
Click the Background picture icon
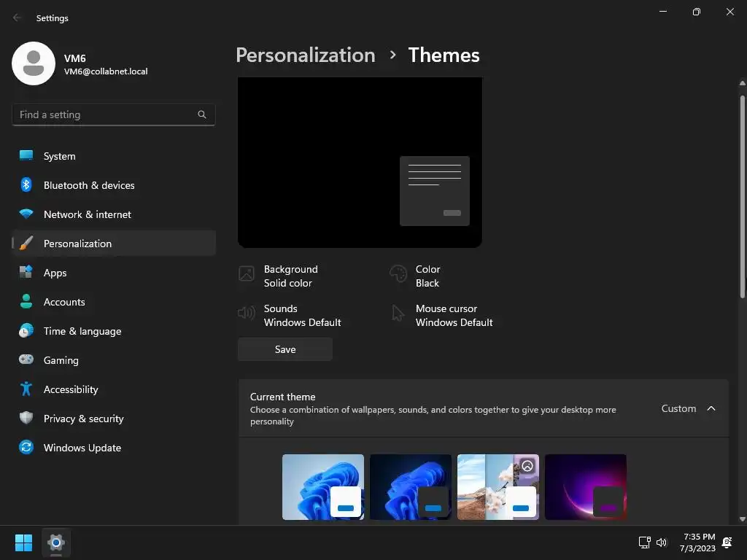pyautogui.click(x=247, y=274)
